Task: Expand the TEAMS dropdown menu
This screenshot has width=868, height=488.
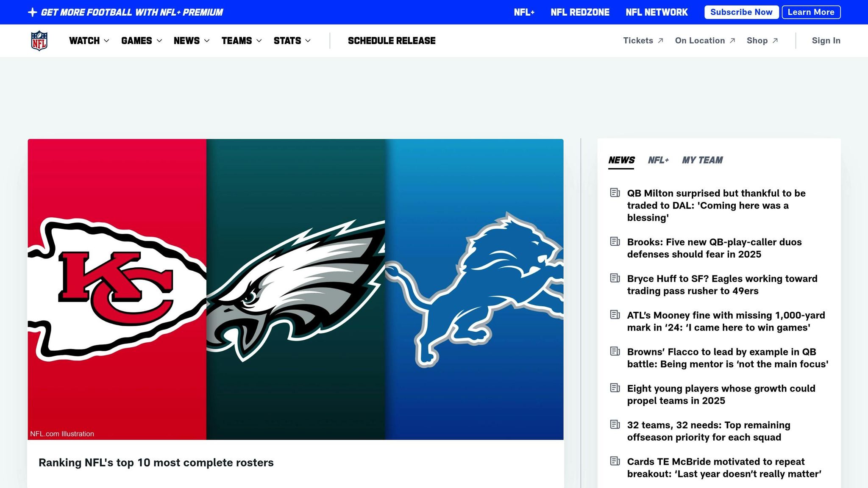Action: coord(242,41)
